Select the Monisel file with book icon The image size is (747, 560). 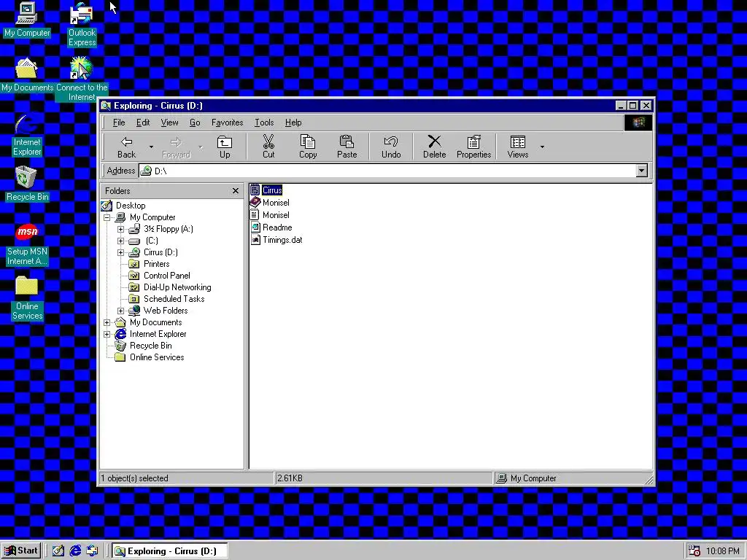point(270,203)
